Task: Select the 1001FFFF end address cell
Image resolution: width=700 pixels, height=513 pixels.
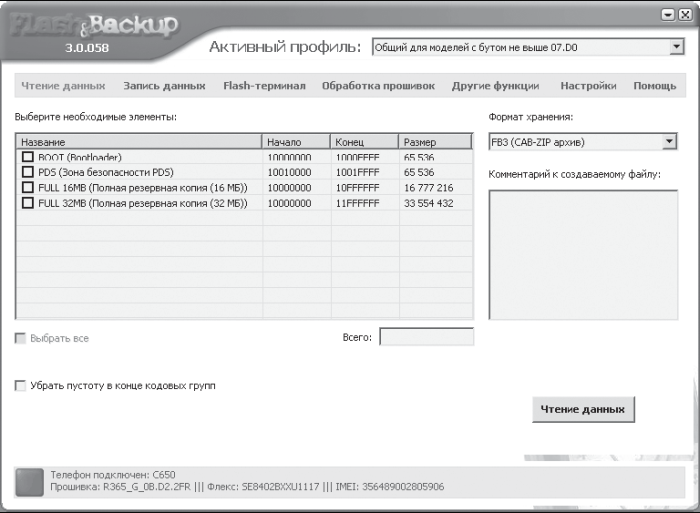Action: point(357,172)
